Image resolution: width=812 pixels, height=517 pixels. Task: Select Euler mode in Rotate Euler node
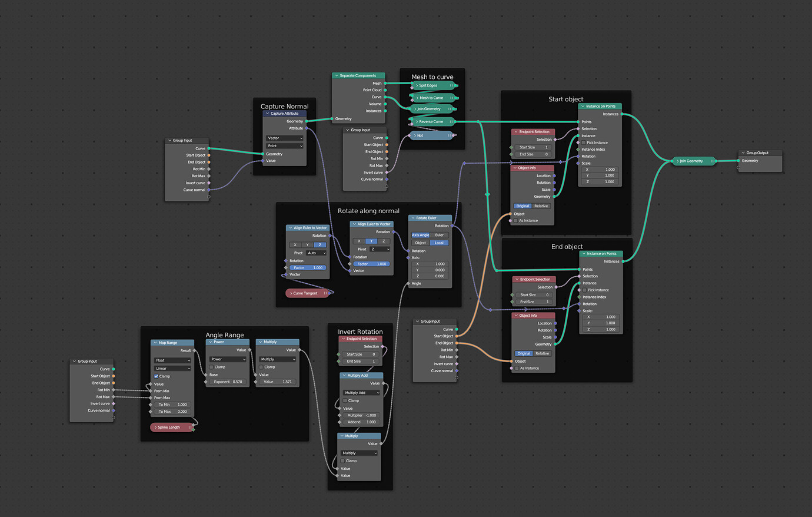[x=440, y=235]
